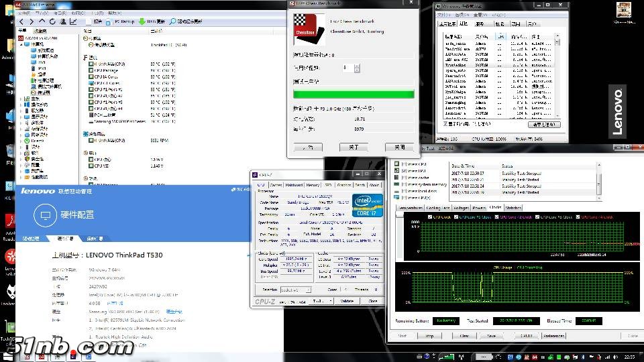Click CPU-Z taskbar icon

[72, 357]
